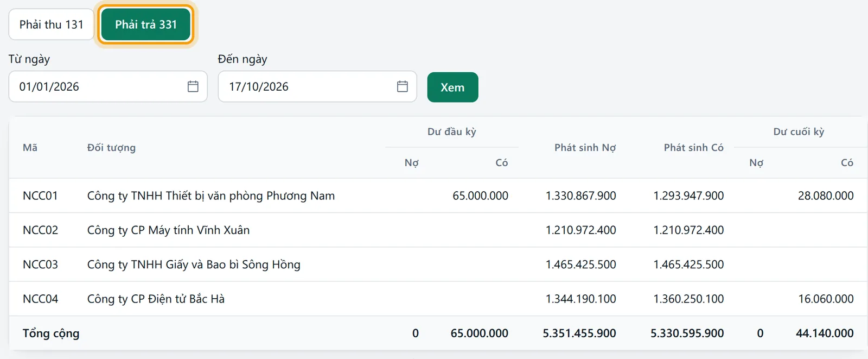This screenshot has width=868, height=359.
Task: Select supplier code NCC03
Action: coord(40,264)
